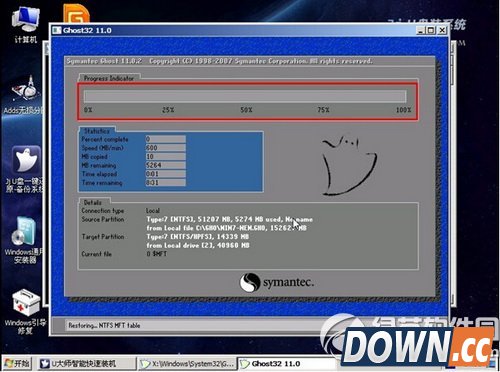The width and height of the screenshot is (500, 372).
Task: Click the Progress Indicator group label
Action: [109, 78]
